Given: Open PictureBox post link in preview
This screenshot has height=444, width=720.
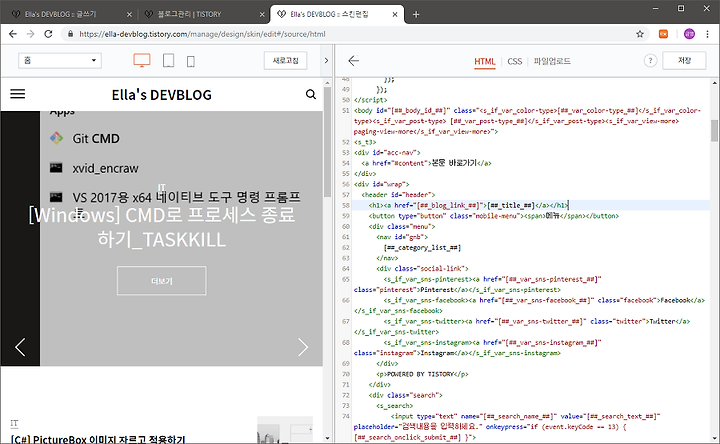Looking at the screenshot, I should point(98,439).
